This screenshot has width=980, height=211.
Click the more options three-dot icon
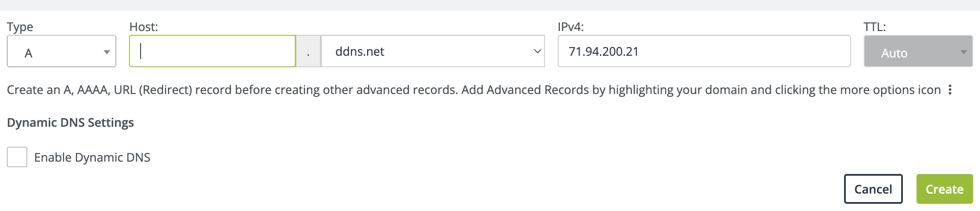(x=950, y=90)
